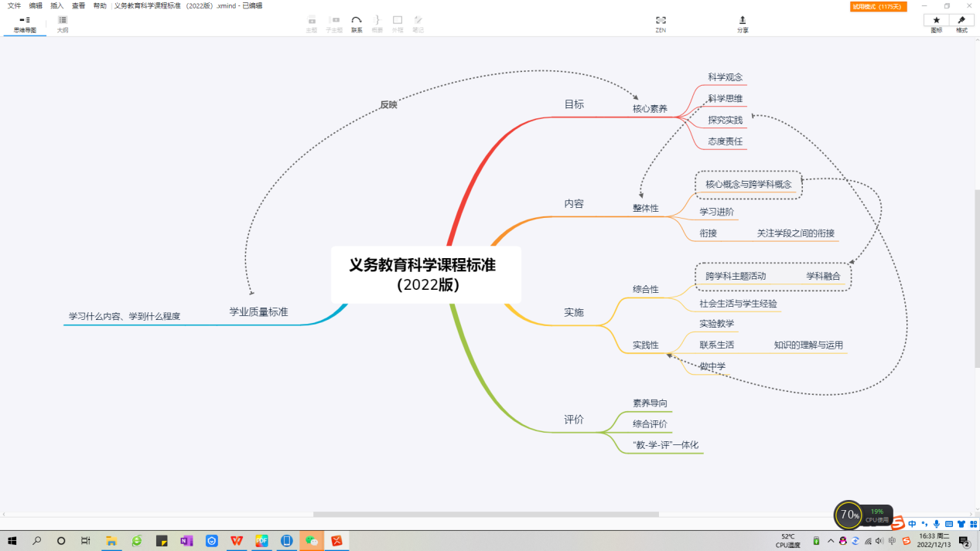
Task: Select the 核心概念与跨学科概念 node
Action: (749, 185)
